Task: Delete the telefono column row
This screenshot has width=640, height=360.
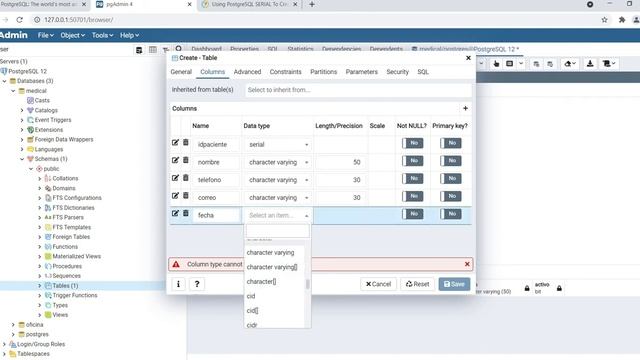Action: click(186, 178)
